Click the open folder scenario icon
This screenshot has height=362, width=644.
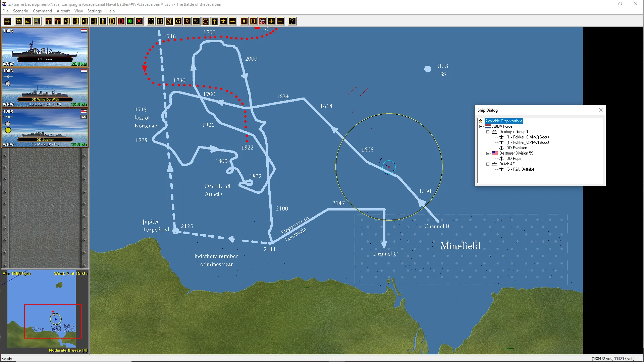(x=28, y=21)
